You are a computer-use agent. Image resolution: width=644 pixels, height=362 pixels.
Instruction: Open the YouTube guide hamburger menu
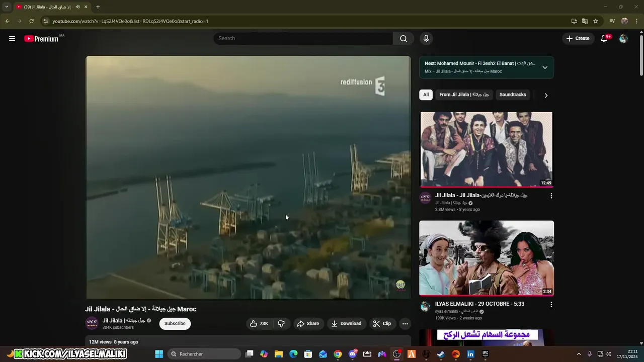point(12,39)
